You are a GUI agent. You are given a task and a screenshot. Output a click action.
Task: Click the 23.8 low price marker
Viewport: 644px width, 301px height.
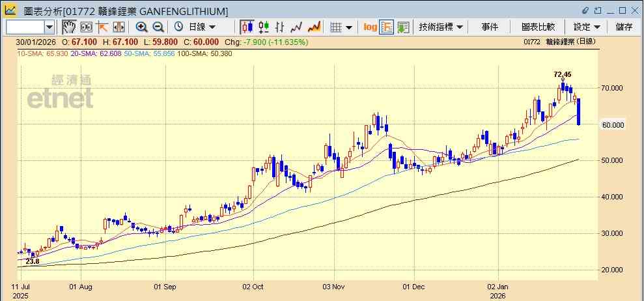click(x=33, y=261)
